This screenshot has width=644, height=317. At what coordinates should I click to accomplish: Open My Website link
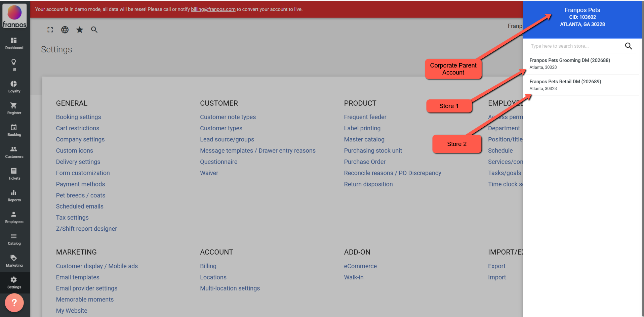pos(72,311)
